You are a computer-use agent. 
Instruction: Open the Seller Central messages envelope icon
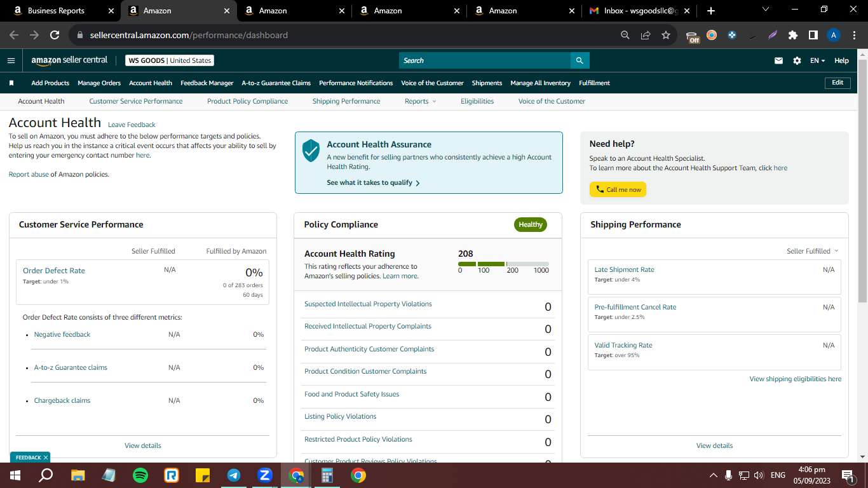pos(778,60)
